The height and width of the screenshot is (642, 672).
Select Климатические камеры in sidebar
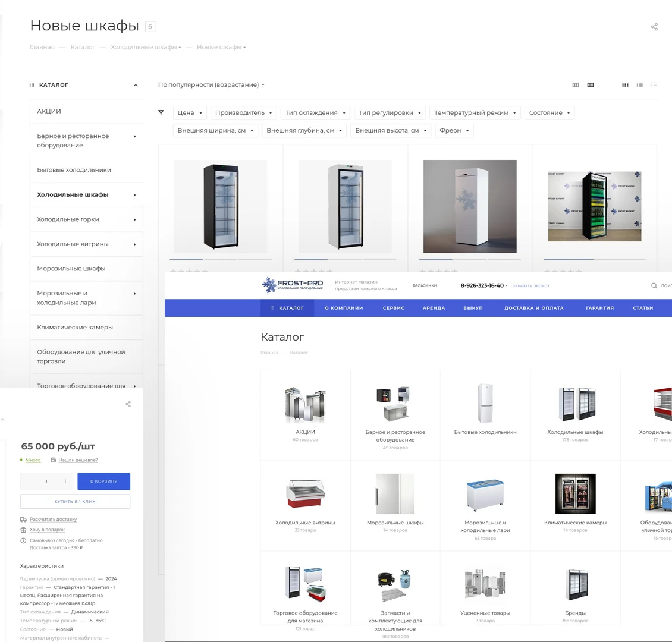coord(87,327)
